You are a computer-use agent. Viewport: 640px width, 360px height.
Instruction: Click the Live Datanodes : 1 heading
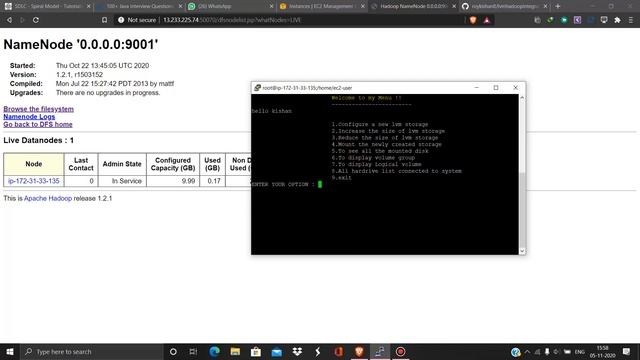coord(38,140)
